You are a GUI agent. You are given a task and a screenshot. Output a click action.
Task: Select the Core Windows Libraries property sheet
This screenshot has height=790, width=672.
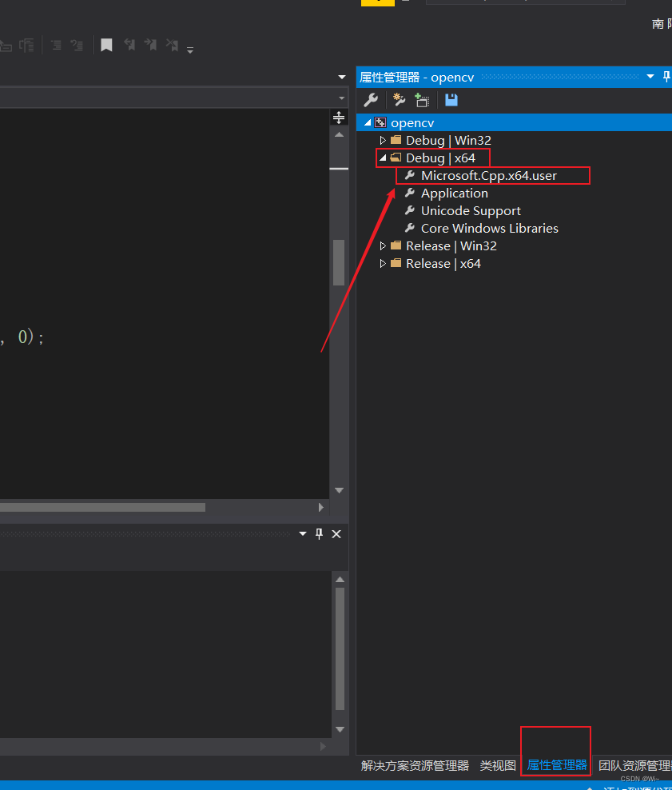click(x=489, y=228)
